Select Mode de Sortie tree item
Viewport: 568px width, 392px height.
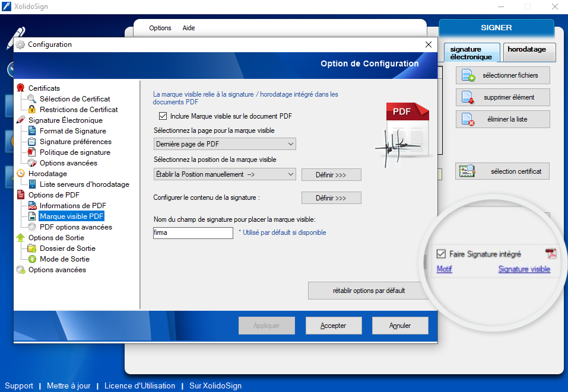pyautogui.click(x=65, y=259)
